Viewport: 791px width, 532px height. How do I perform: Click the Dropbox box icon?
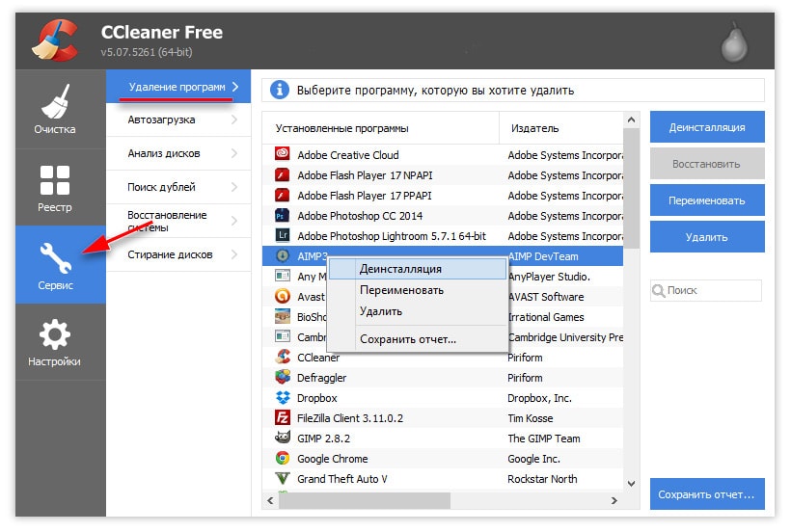282,397
